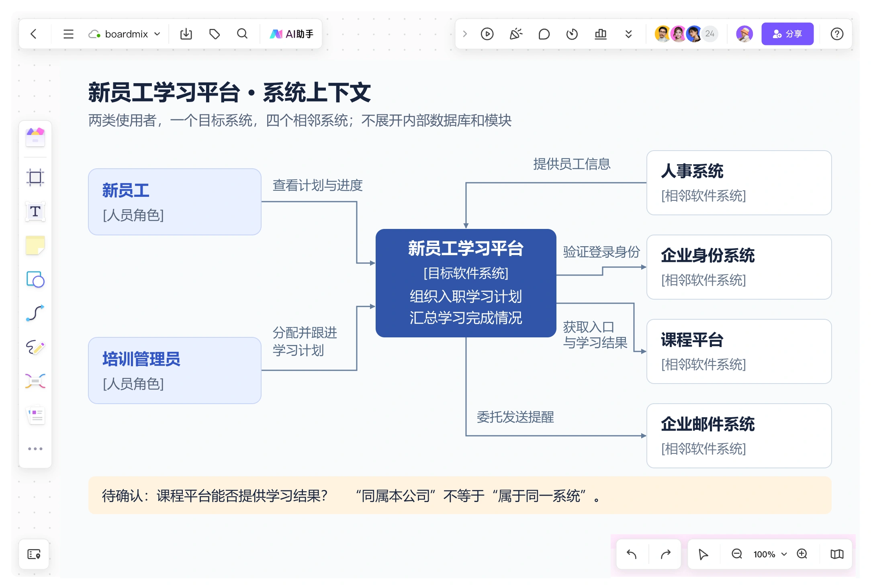871x588 pixels.
Task: Select the mind map tool
Action: (x=35, y=381)
